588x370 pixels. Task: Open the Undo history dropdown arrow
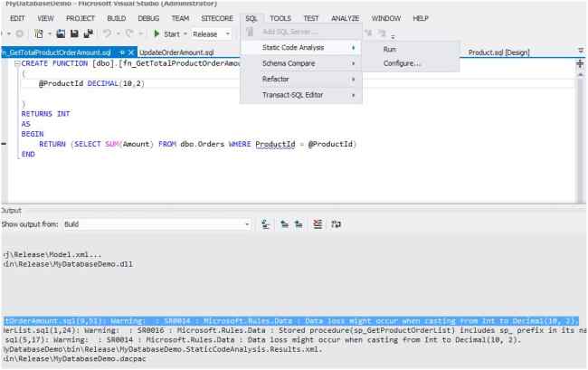pos(118,34)
